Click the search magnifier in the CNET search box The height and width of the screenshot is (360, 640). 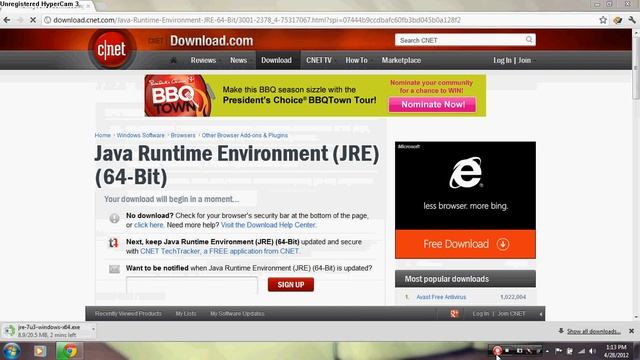tap(529, 40)
